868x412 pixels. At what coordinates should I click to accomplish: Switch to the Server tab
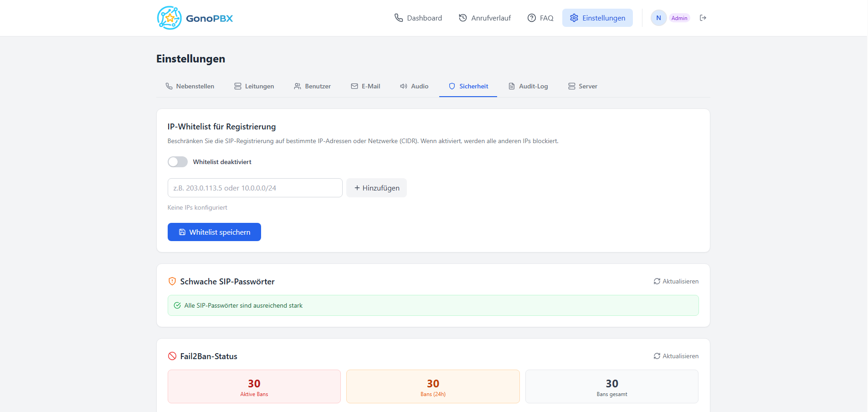(x=582, y=86)
